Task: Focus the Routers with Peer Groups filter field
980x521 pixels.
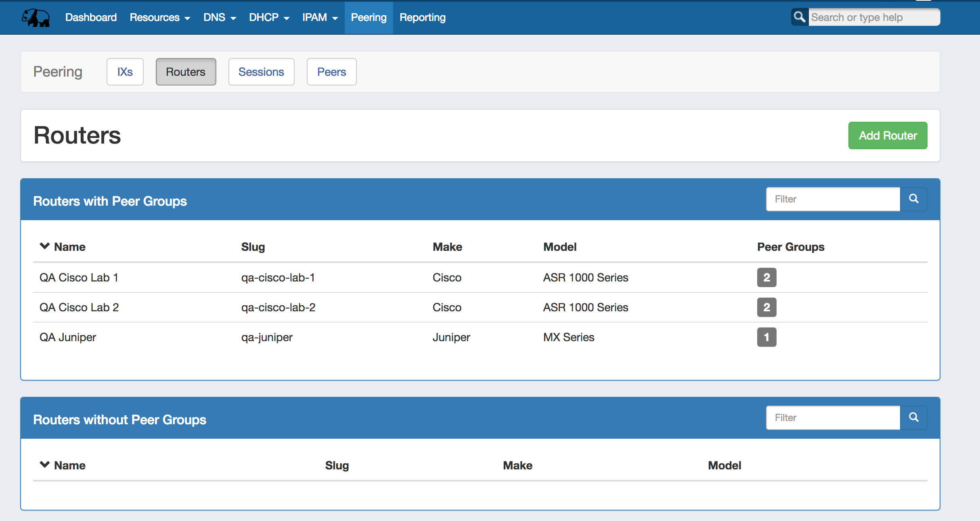Action: [x=833, y=199]
